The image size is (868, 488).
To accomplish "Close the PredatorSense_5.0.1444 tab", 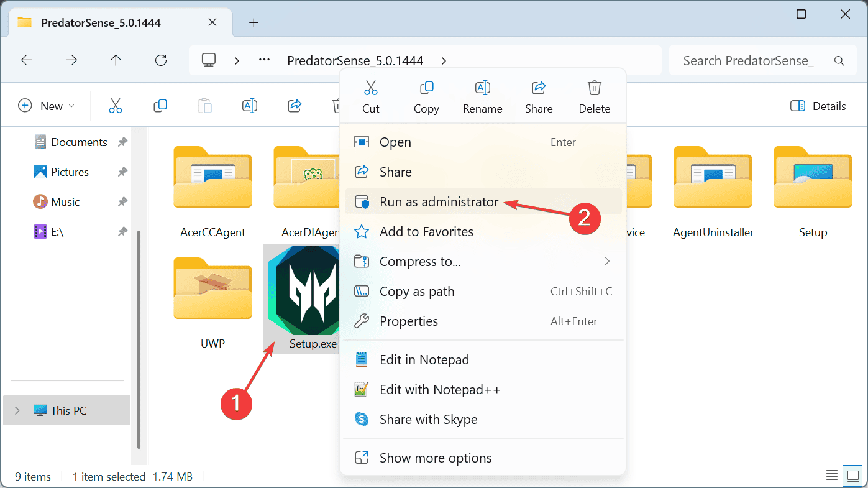I will point(212,22).
